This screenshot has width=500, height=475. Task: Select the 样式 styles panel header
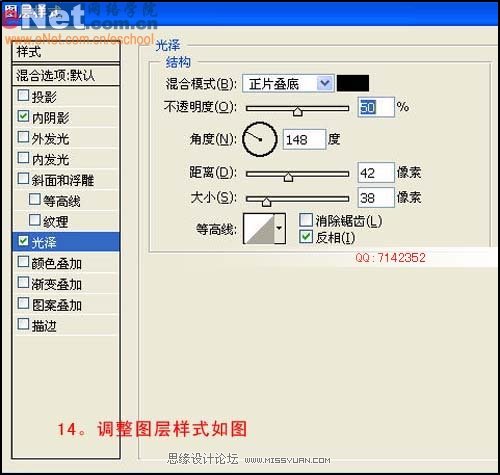coord(66,52)
